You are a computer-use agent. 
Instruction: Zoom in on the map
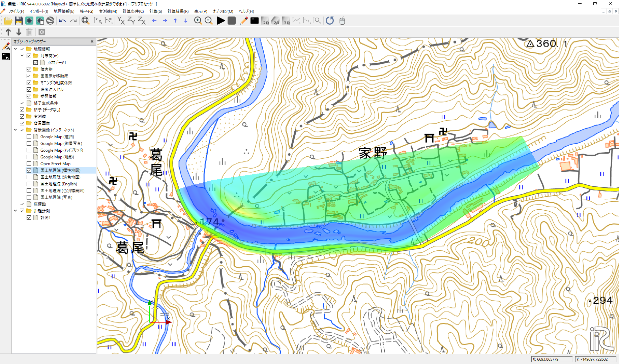tap(198, 21)
